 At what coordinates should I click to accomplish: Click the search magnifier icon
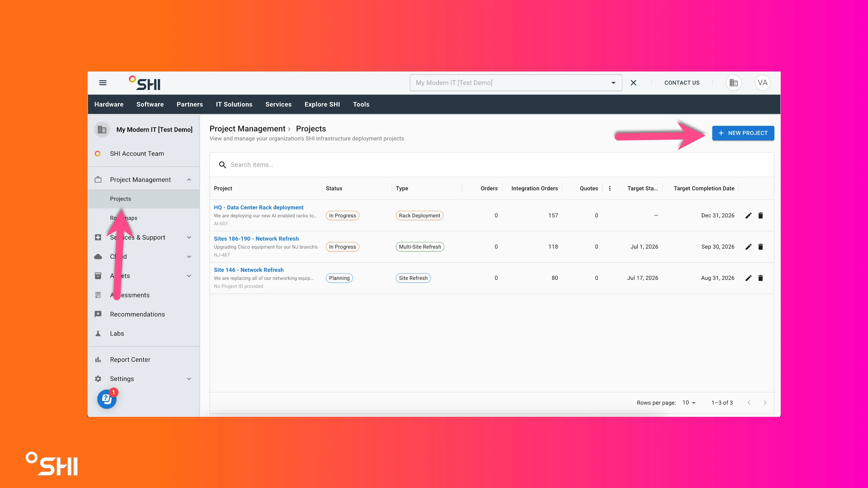[x=223, y=165]
